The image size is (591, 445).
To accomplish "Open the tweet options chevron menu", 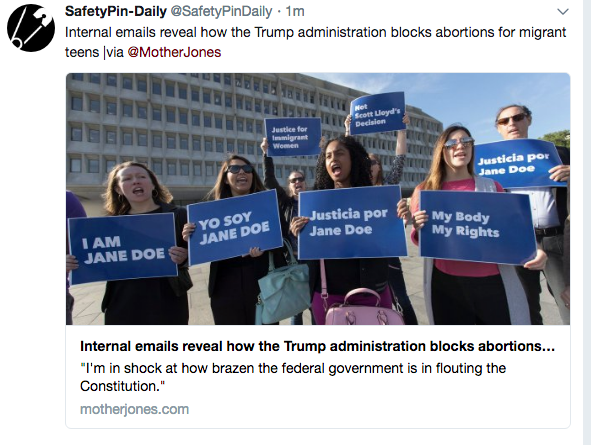I will pyautogui.click(x=563, y=12).
